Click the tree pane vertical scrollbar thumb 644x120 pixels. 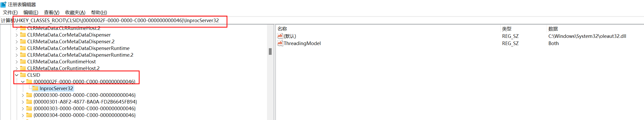[270, 52]
